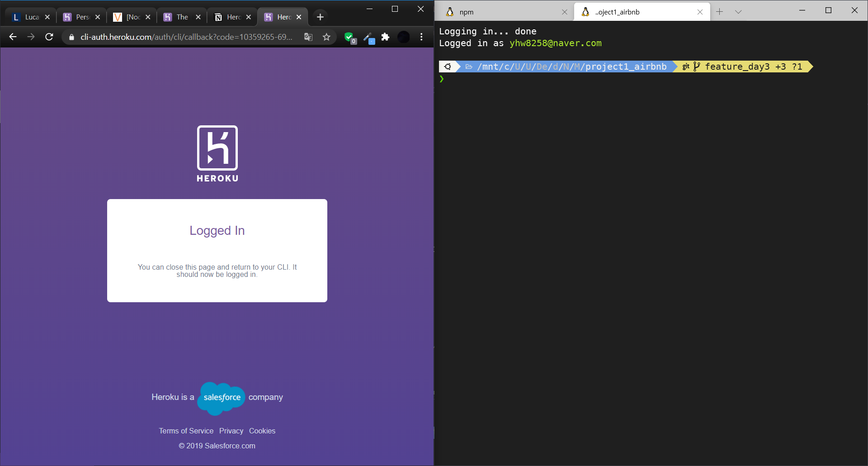
Task: Click the address bar URL
Action: coord(186,37)
